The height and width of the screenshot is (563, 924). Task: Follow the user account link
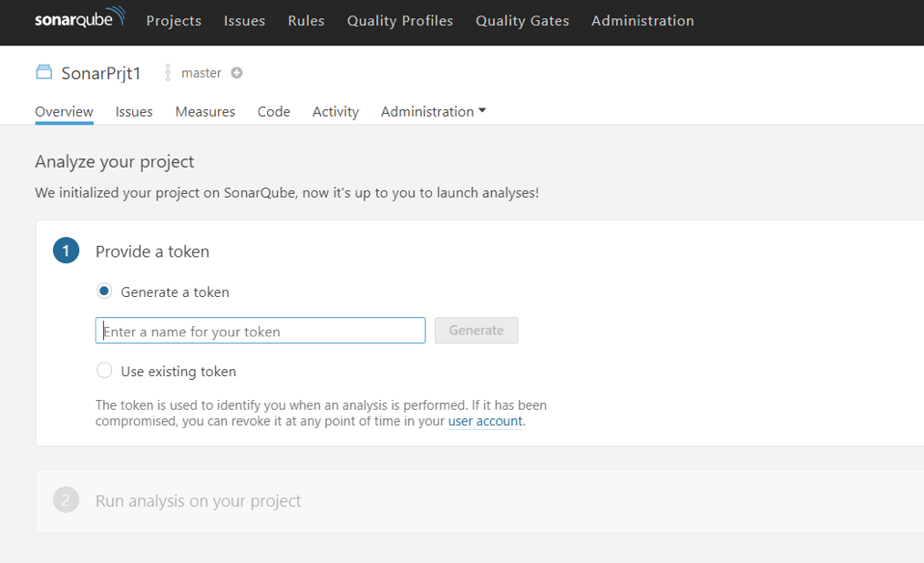click(485, 421)
